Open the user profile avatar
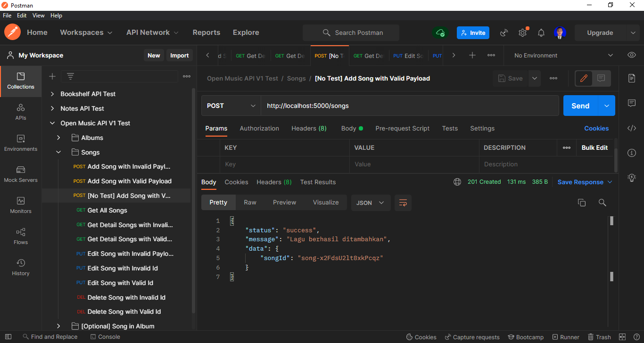 (x=560, y=33)
